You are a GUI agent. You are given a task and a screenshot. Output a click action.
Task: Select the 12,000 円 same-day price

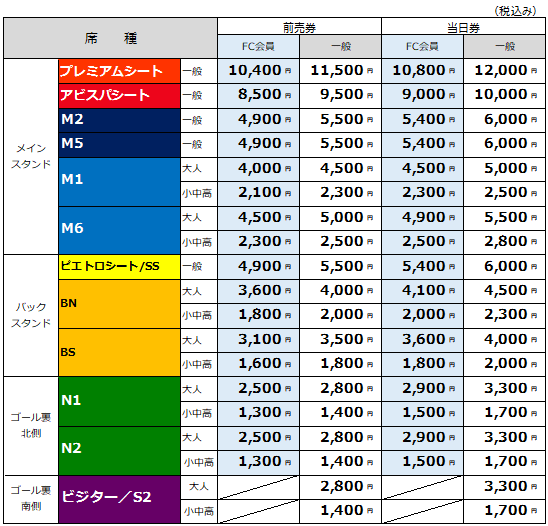(x=504, y=71)
